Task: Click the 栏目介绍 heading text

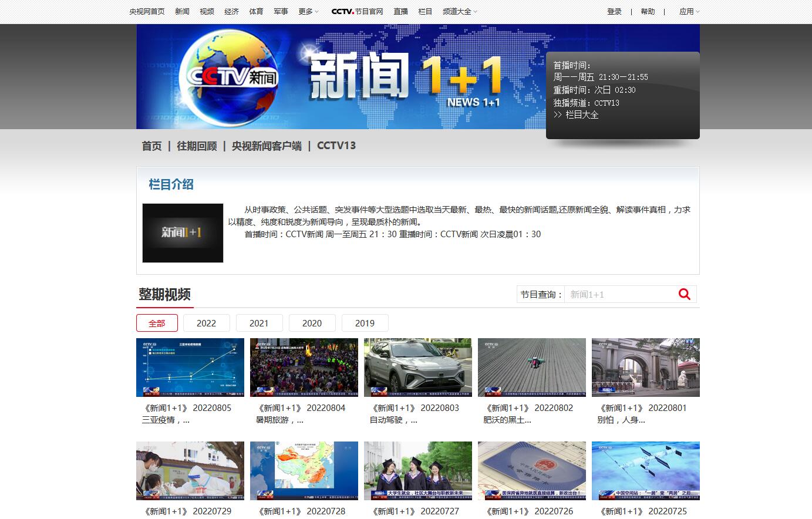Action: (x=171, y=184)
